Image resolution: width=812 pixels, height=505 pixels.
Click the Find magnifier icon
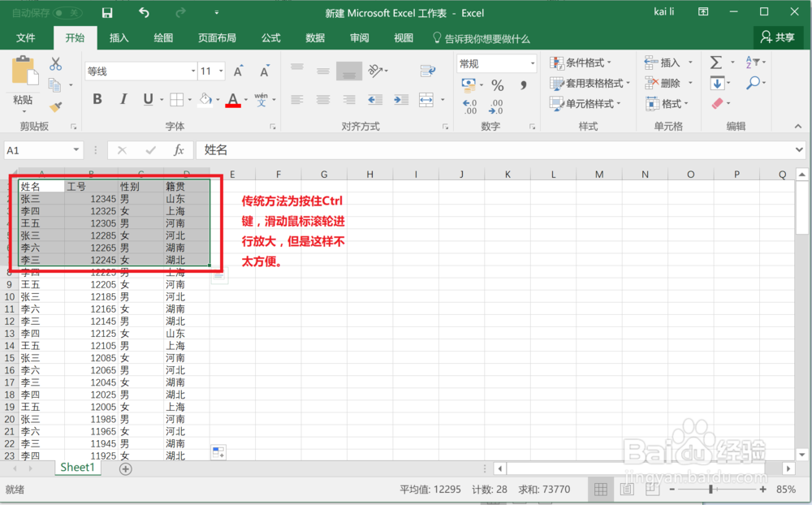click(x=754, y=83)
